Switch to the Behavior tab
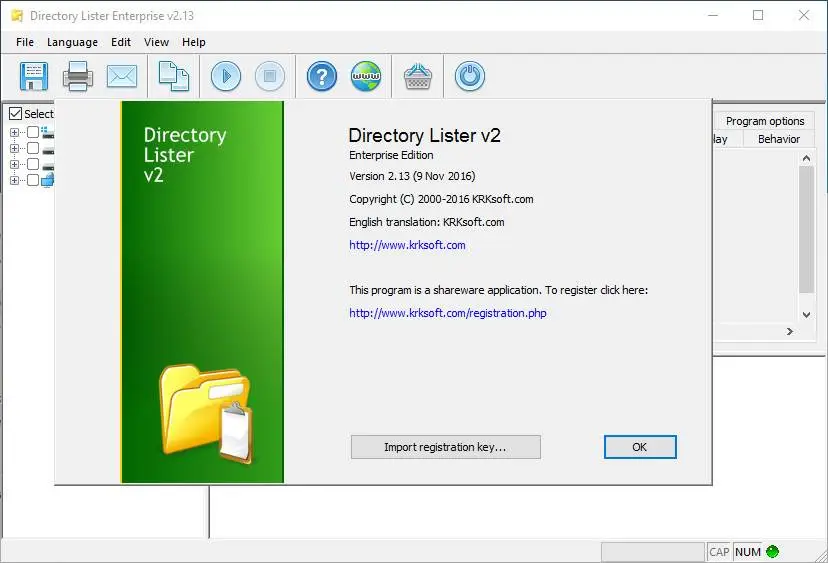 click(x=779, y=139)
